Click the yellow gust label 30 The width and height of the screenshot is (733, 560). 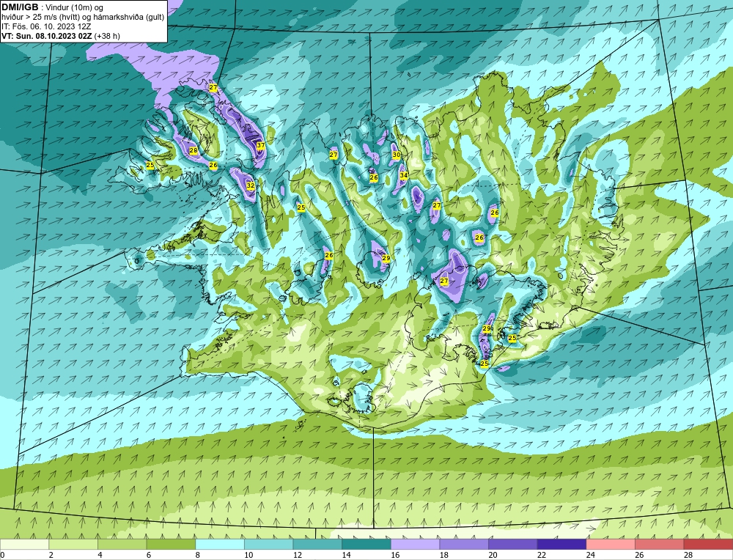pos(397,155)
